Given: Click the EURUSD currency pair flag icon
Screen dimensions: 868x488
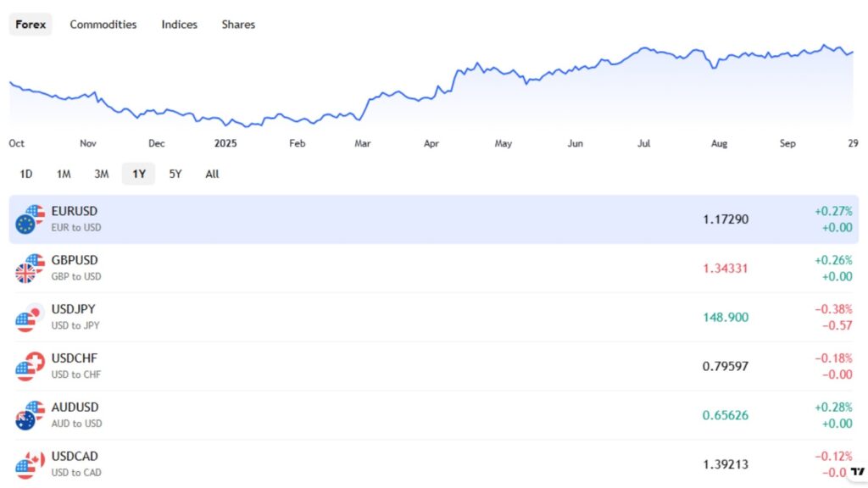Looking at the screenshot, I should [29, 219].
